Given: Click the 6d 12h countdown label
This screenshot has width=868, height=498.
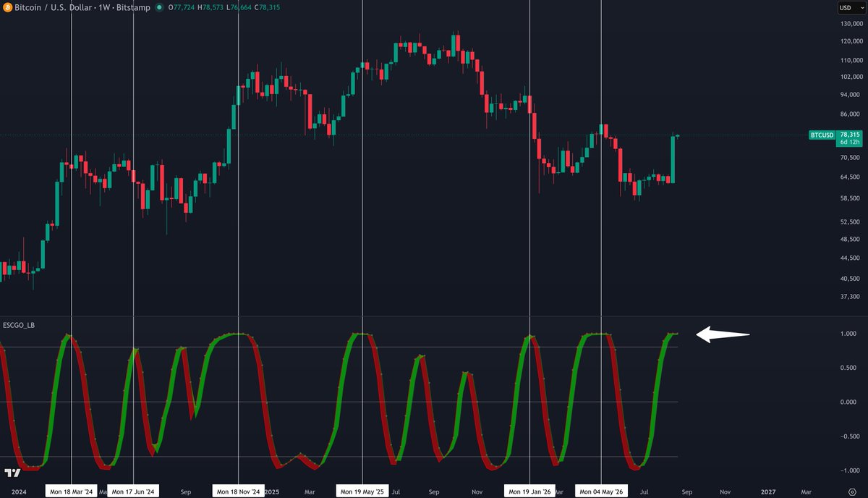Looking at the screenshot, I should pyautogui.click(x=850, y=143).
